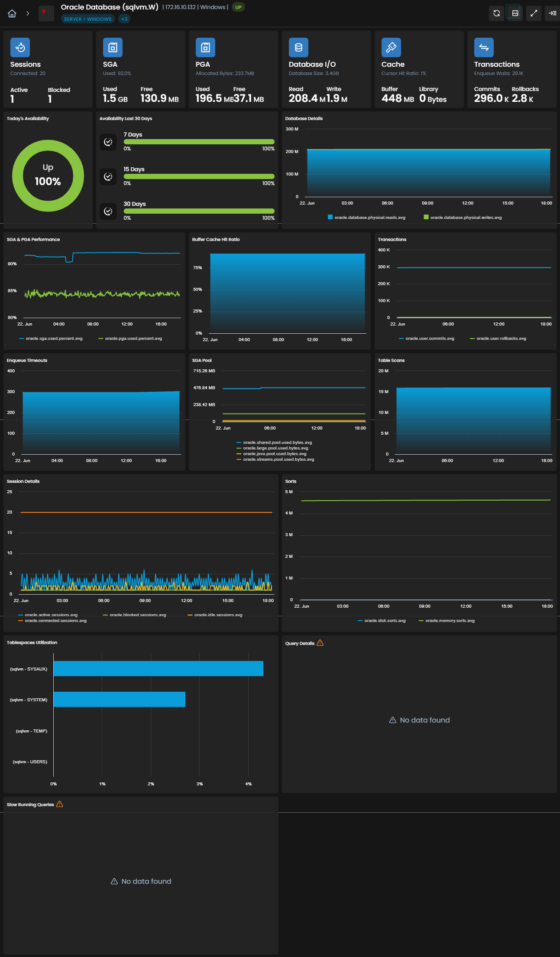Image resolution: width=560 pixels, height=957 pixels.
Task: Click the Slow Running Queries warning icon
Action: coord(60,804)
